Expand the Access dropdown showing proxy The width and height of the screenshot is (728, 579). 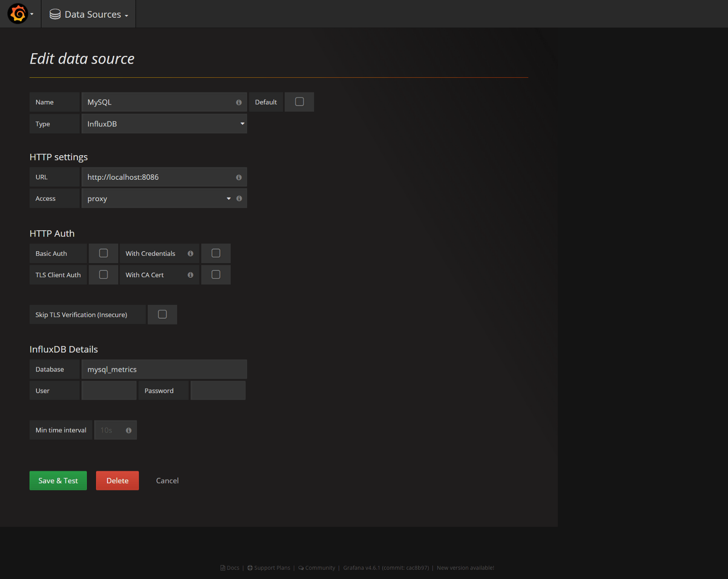pos(157,198)
